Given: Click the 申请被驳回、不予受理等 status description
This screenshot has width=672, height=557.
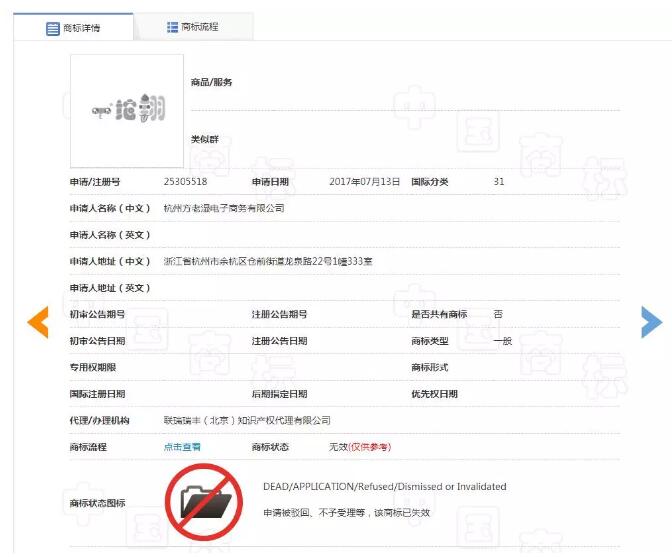Looking at the screenshot, I should pos(346,513).
